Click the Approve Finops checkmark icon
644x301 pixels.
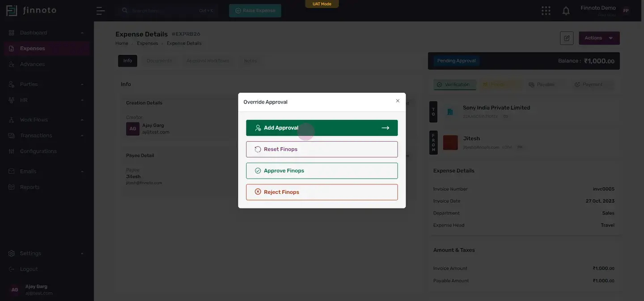click(x=258, y=171)
